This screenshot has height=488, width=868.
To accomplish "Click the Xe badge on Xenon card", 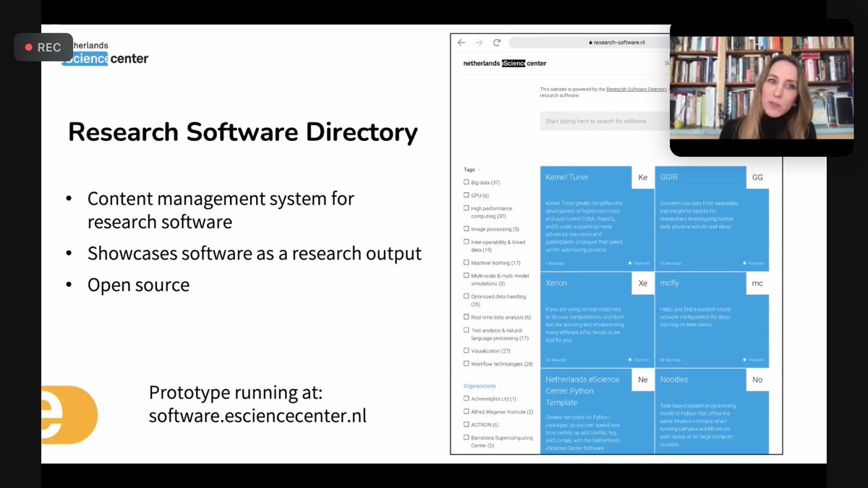I will [x=643, y=283].
